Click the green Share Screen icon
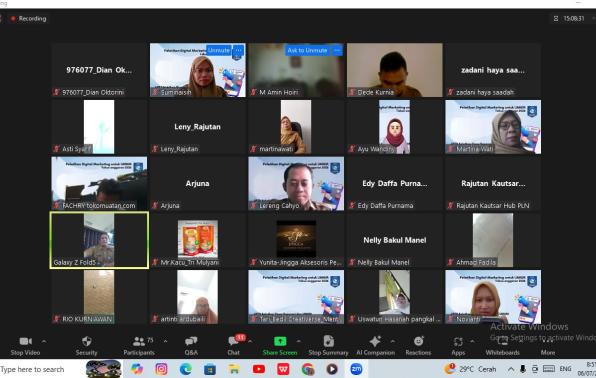596x378 pixels. coord(280,341)
